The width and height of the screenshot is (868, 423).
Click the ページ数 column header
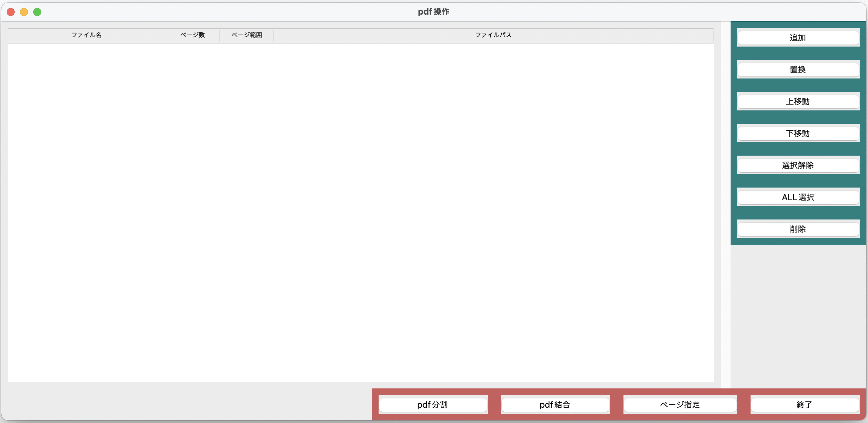tap(192, 35)
